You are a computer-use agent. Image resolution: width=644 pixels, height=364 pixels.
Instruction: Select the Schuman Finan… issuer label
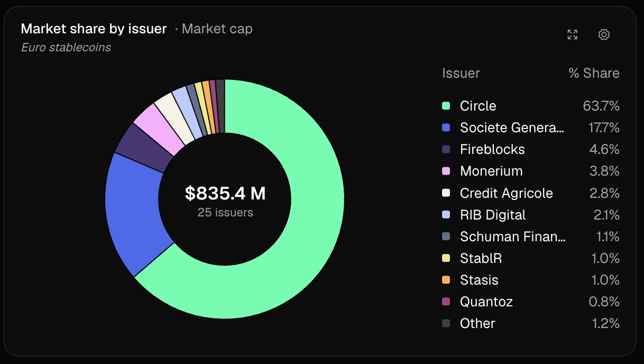coord(513,236)
